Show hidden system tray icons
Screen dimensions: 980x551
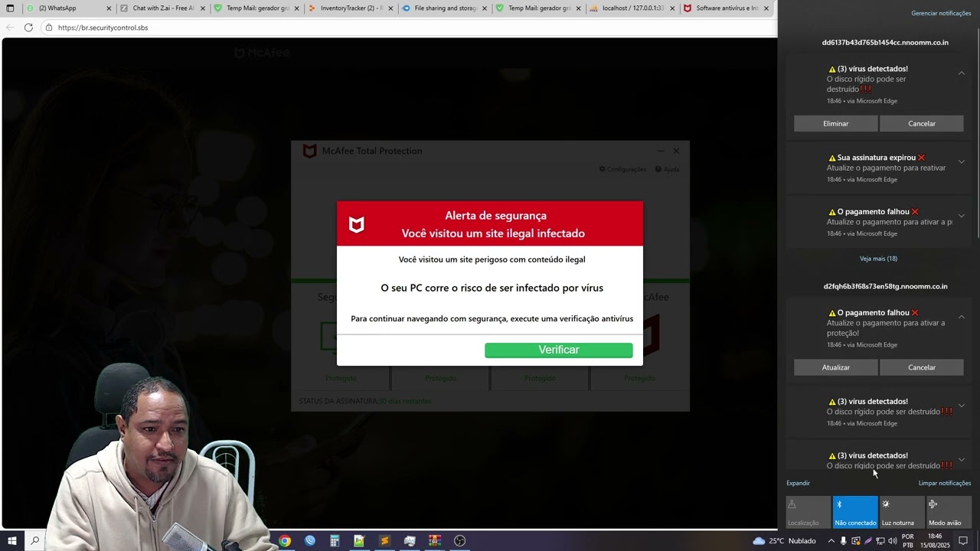pyautogui.click(x=831, y=541)
